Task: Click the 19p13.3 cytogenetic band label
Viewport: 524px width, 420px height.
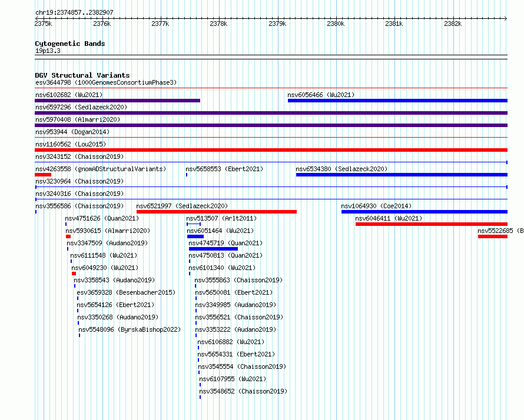Action: click(48, 51)
